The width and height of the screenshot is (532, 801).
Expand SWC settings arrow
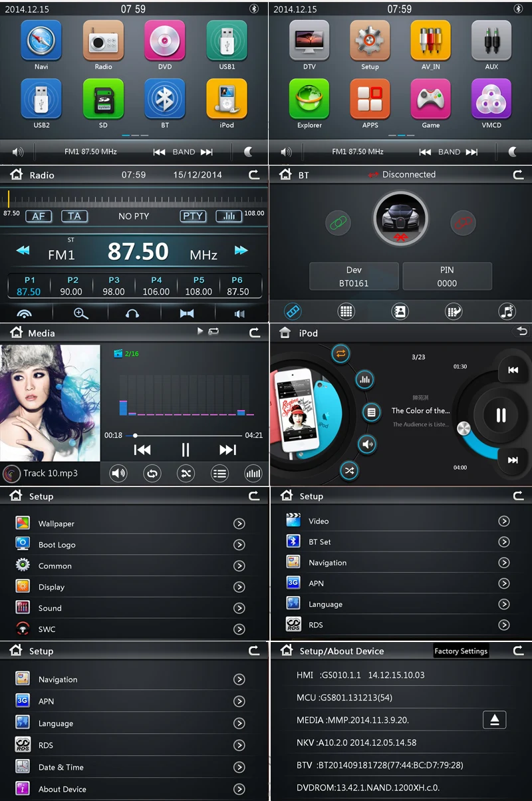pos(239,629)
